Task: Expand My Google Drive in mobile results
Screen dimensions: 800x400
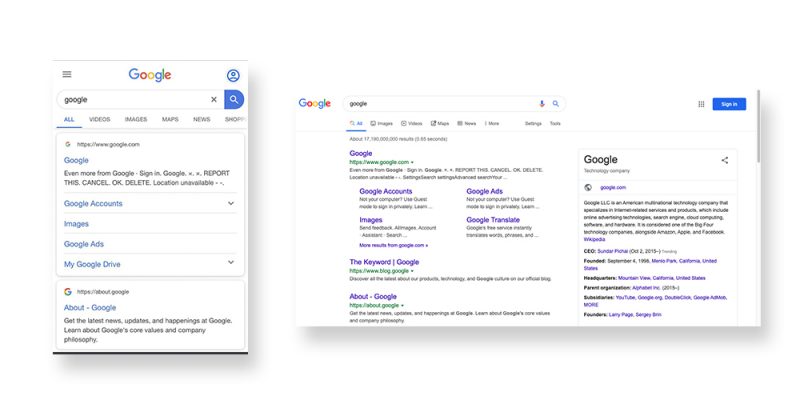Action: tap(231, 264)
